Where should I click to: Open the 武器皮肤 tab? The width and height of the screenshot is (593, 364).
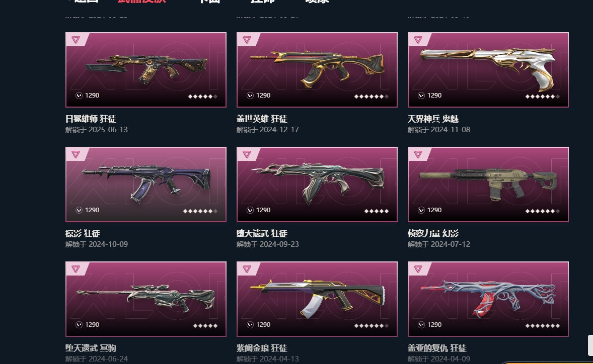click(142, 2)
